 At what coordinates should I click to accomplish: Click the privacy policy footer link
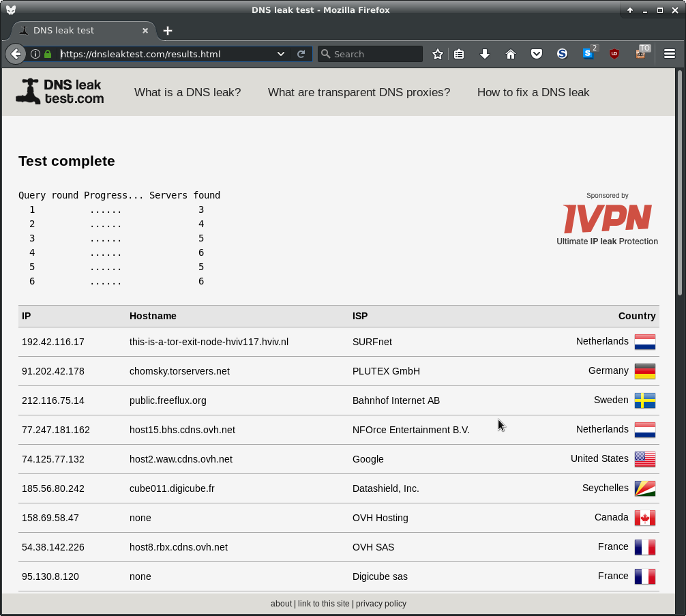(x=381, y=604)
